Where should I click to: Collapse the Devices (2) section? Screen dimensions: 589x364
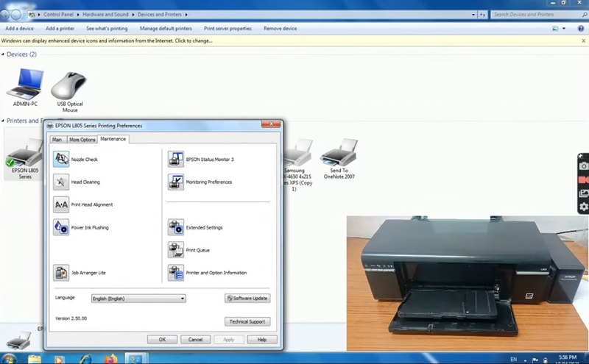3,54
